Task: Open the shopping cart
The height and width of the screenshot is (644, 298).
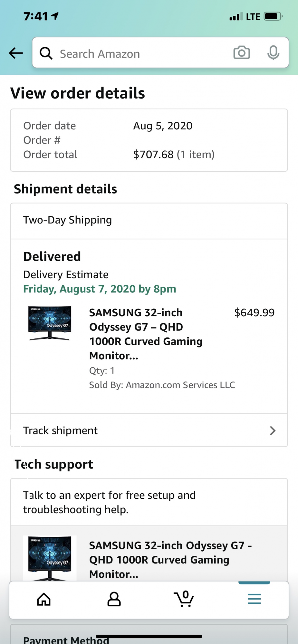Action: [x=184, y=599]
